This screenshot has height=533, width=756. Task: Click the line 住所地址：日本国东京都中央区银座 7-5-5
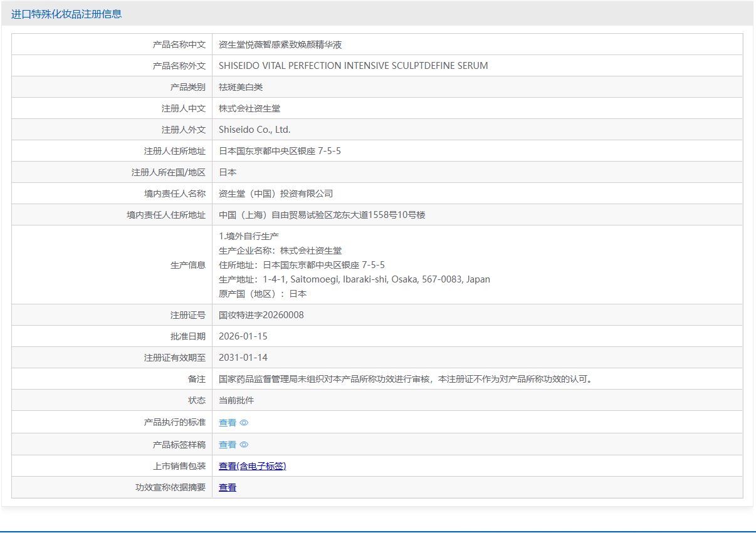point(302,265)
